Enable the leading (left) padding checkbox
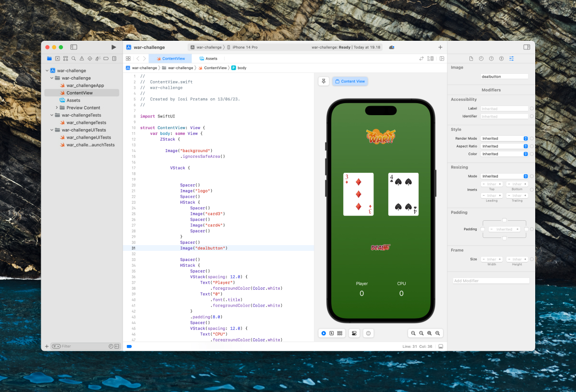The image size is (576, 392). click(482, 229)
